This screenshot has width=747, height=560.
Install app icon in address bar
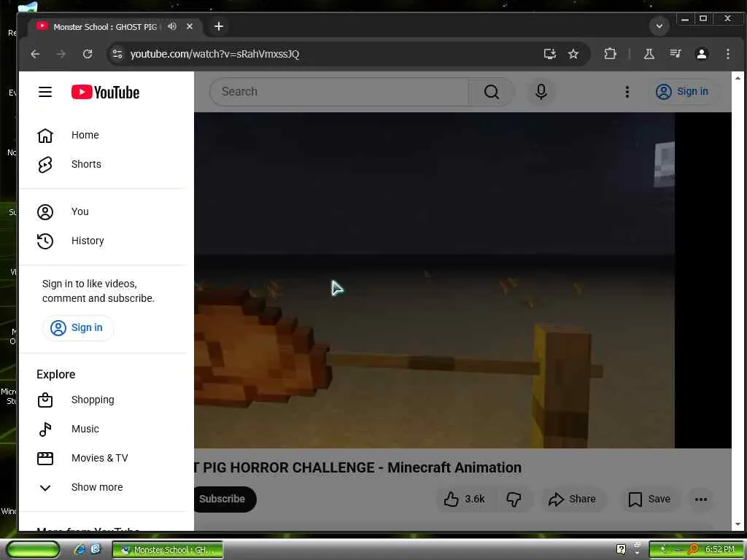[550, 54]
